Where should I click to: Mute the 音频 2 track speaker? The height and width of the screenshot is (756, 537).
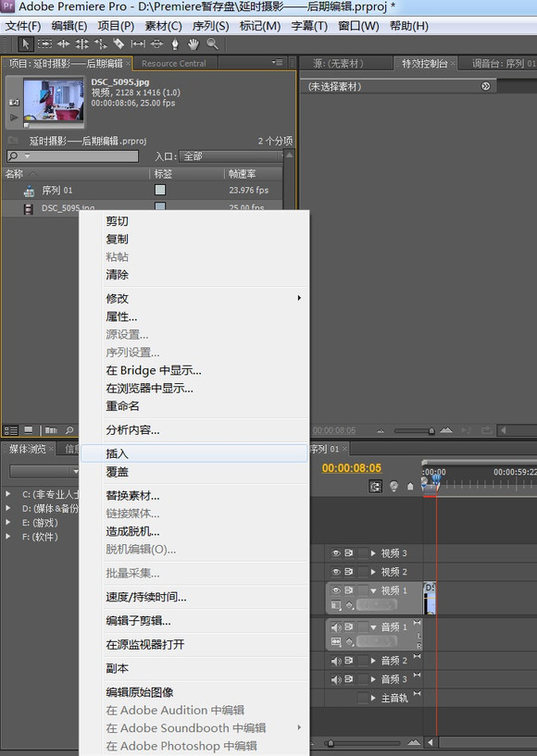click(x=336, y=661)
